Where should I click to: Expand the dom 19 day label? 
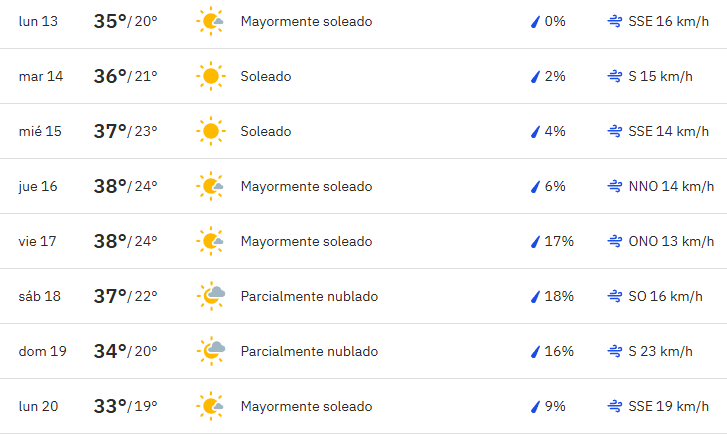[x=42, y=351]
